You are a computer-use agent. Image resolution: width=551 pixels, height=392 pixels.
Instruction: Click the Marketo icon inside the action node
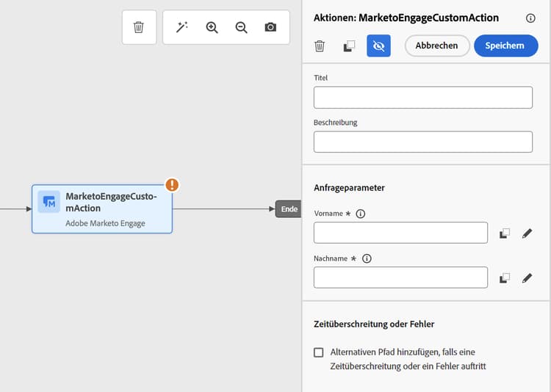tap(48, 202)
